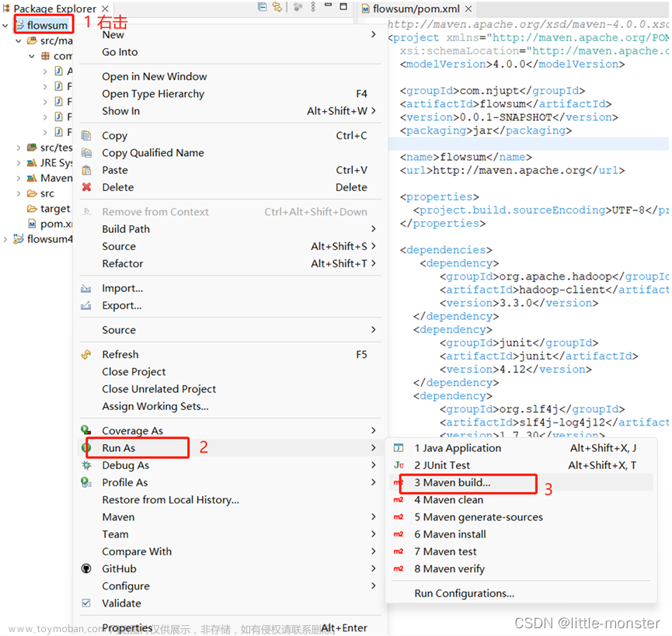Open the Debug As bug icon entry

[x=86, y=465]
